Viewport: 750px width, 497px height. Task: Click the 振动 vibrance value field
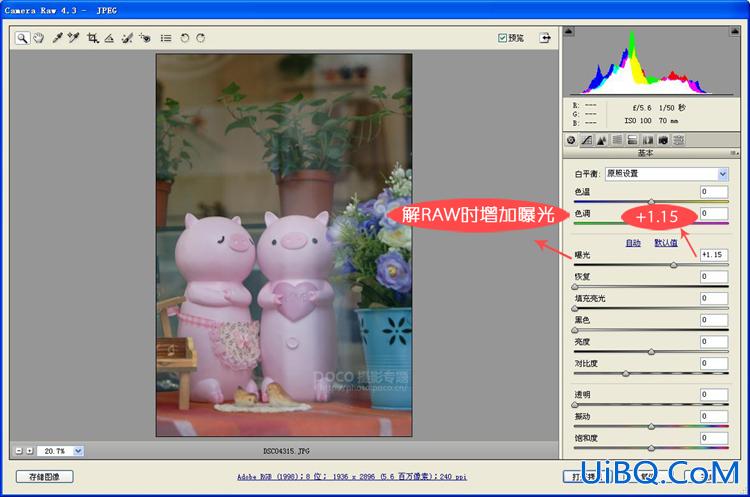[714, 416]
